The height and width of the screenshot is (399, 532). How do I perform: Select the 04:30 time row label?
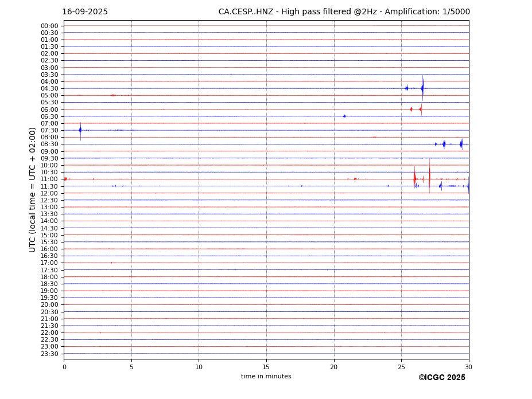[x=49, y=89]
